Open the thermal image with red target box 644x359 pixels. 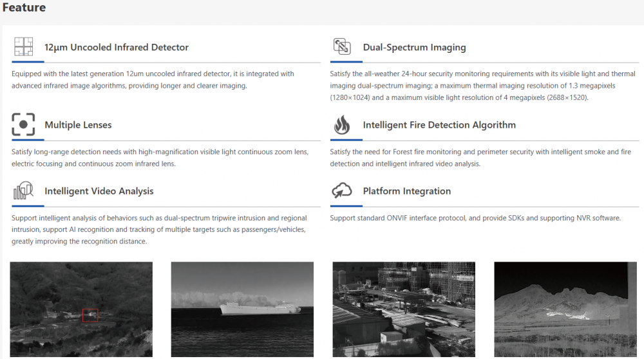81,309
